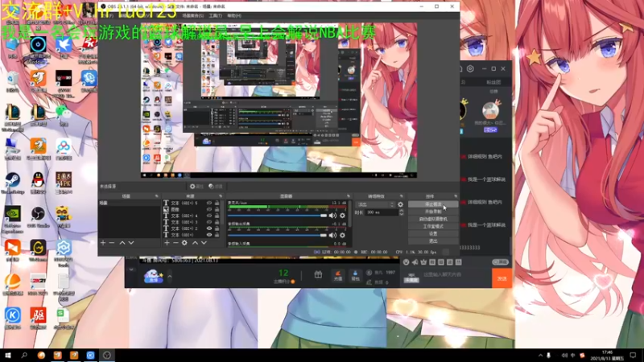Adjust the 麦克风/Aux volume slider
This screenshot has width=644, height=362.
click(277, 216)
